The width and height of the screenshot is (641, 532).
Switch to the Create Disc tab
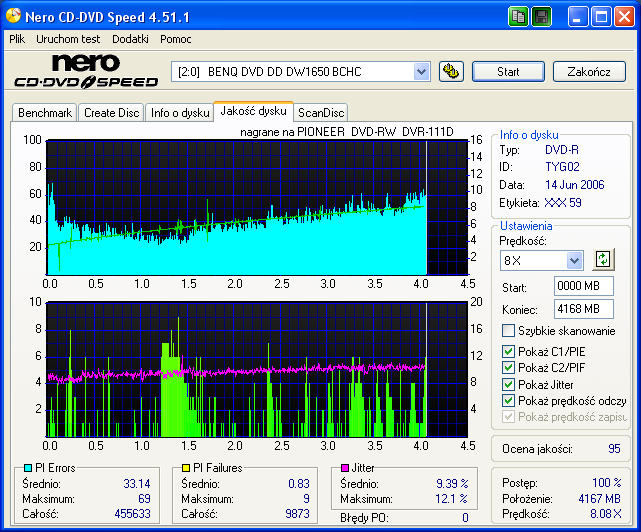click(111, 113)
